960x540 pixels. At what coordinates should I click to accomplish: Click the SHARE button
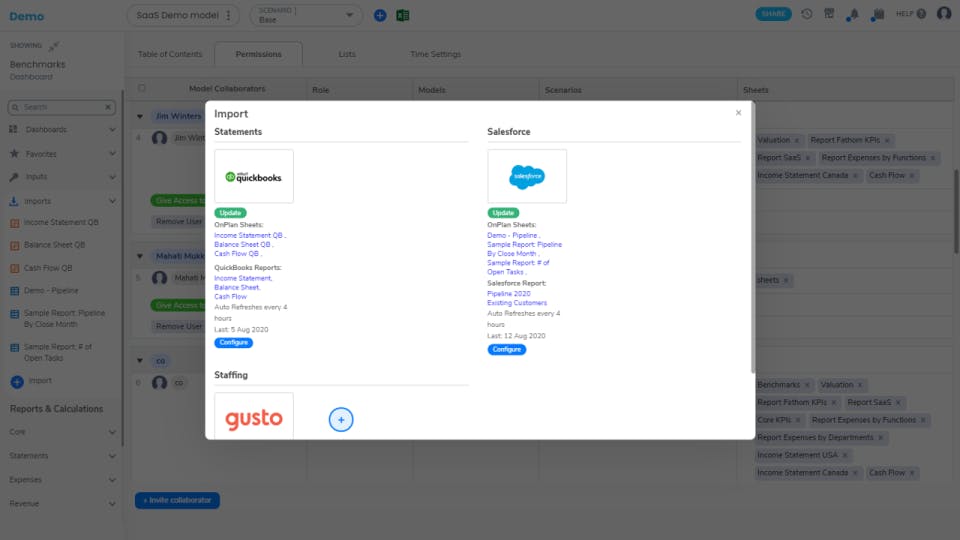click(x=773, y=14)
